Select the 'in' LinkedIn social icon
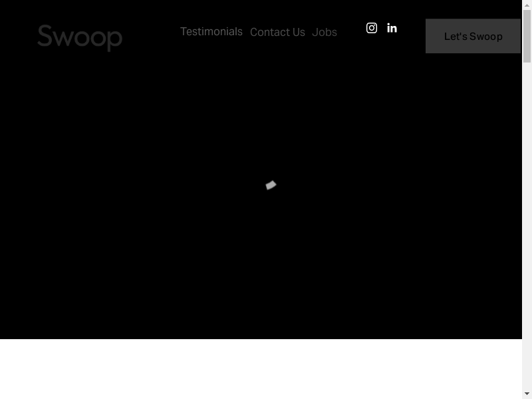The height and width of the screenshot is (399, 532). click(x=392, y=28)
